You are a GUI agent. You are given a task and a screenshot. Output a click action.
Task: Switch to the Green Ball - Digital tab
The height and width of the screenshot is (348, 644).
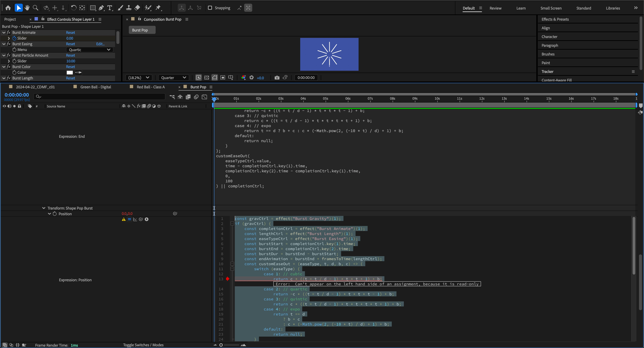(95, 87)
